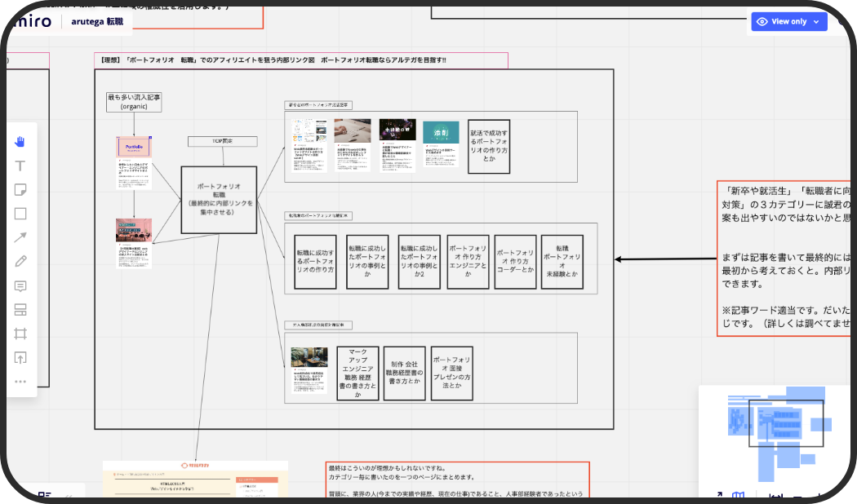Select the frame title starting with 【理想】
The height and width of the screenshot is (504, 857).
click(301, 60)
